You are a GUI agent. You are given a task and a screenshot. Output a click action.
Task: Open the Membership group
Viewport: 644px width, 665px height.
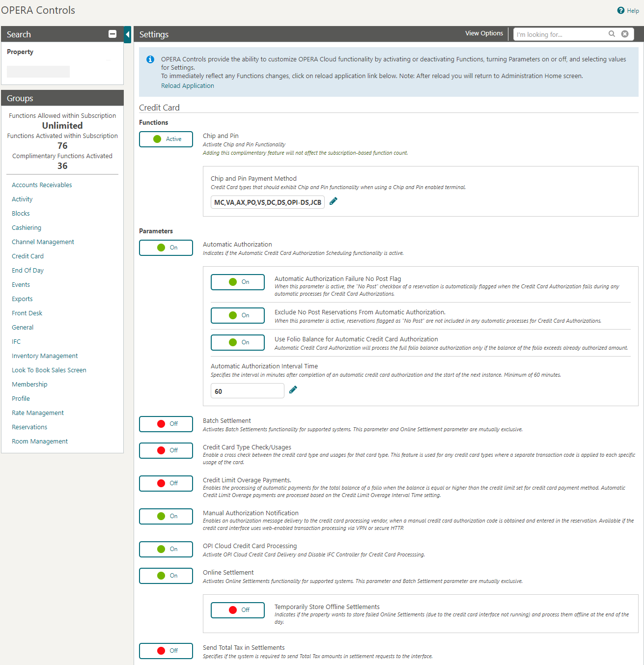click(x=29, y=385)
